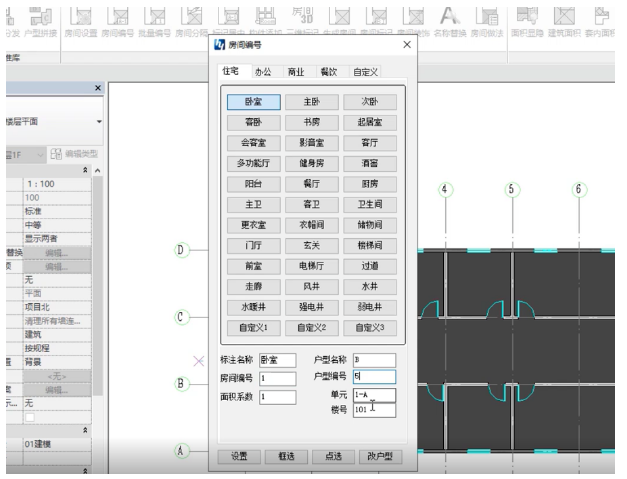627x479 pixels.
Task: Choose the 卫生间 room type button
Action: tap(370, 205)
